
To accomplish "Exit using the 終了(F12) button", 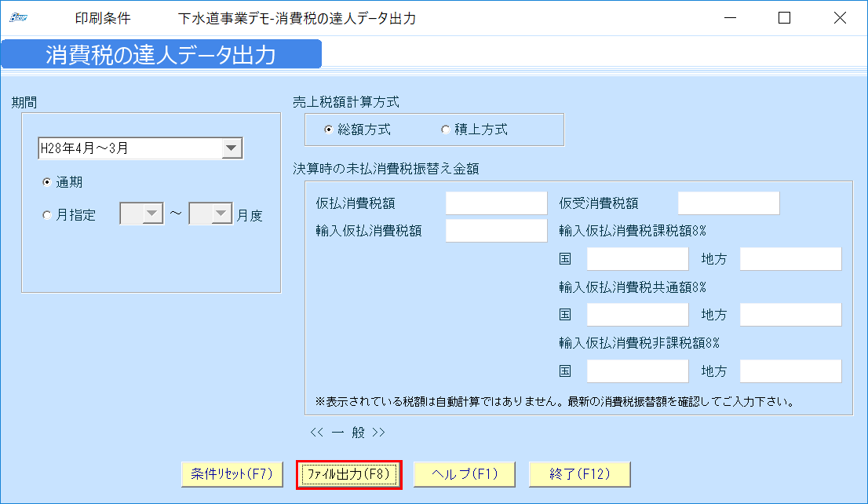I will click(x=579, y=474).
